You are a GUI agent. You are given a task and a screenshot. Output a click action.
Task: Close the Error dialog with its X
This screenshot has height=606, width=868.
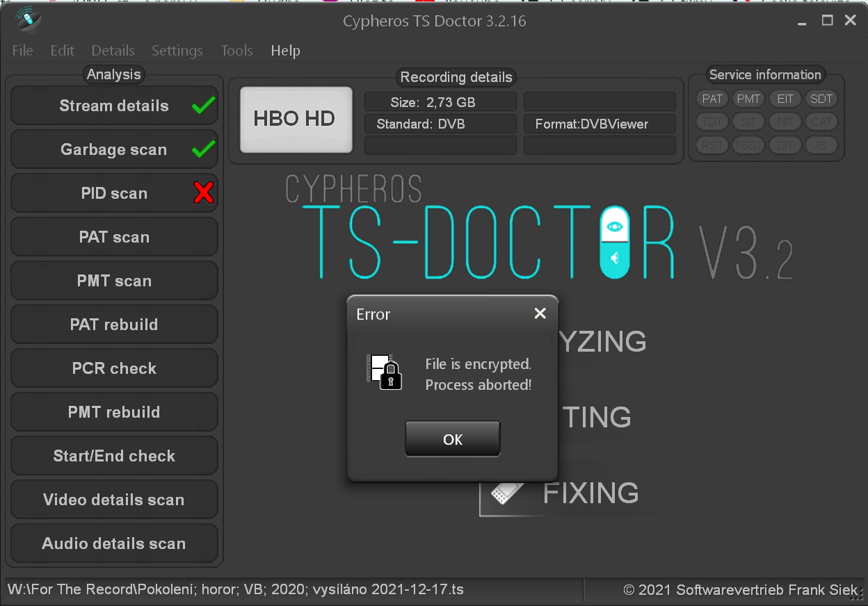click(x=540, y=313)
